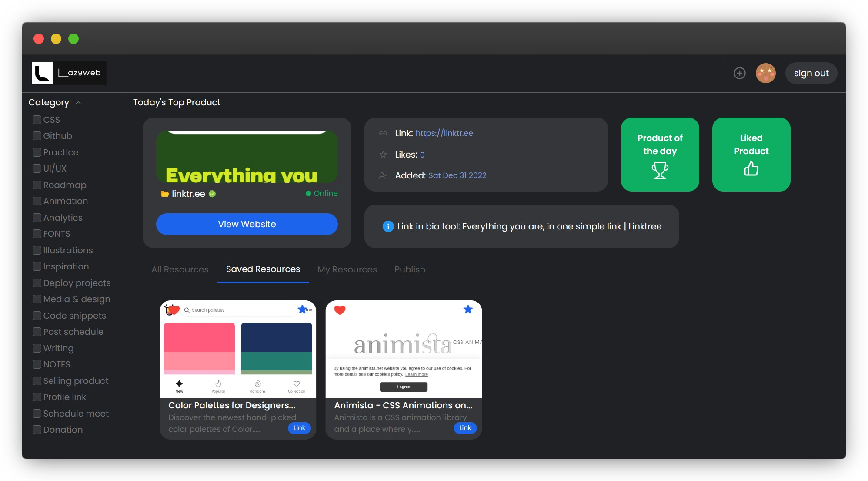
Task: Select the Saved Resources tab
Action: 263,269
